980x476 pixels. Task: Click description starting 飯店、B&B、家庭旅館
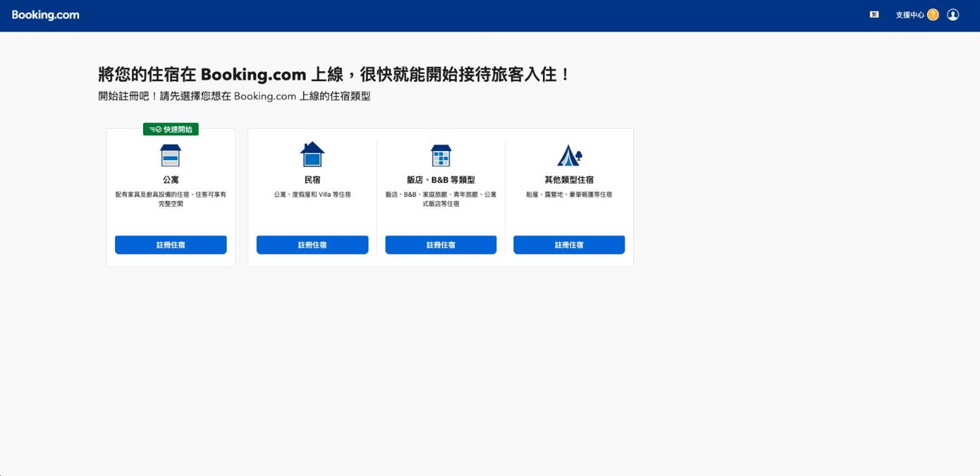pos(441,199)
